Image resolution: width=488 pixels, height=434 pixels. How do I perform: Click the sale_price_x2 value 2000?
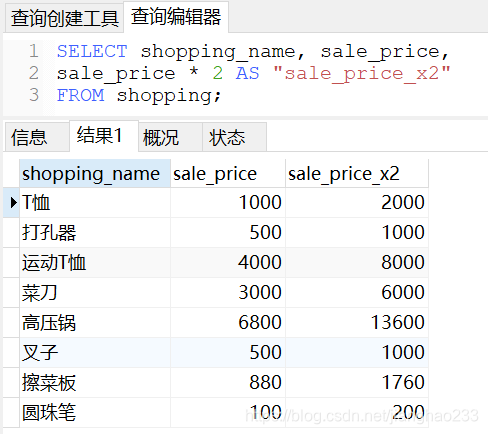click(x=357, y=202)
